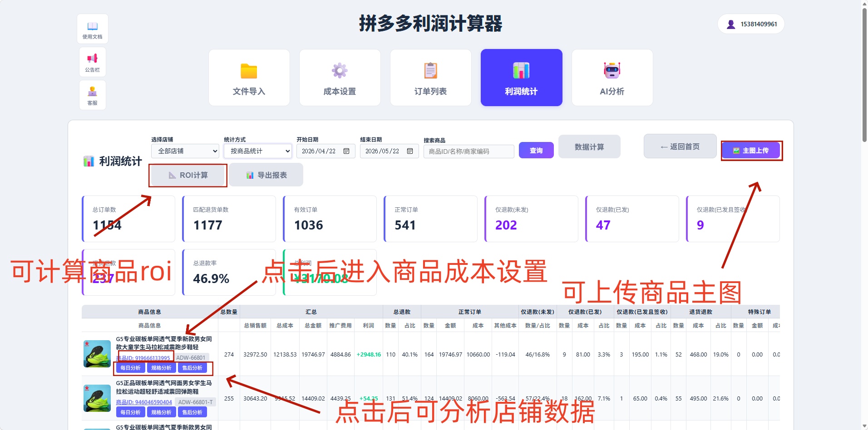
Task: Click the 仅退款(未发) card showing 202
Action: tap(531, 219)
